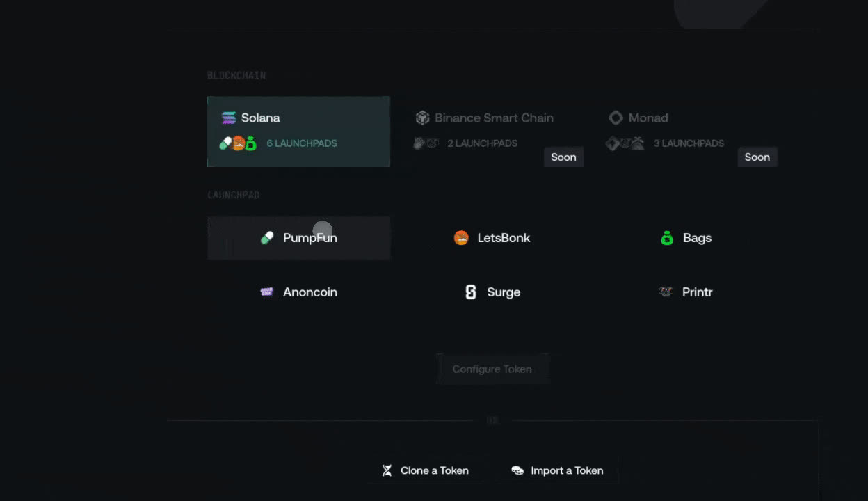Image resolution: width=868 pixels, height=501 pixels.
Task: Select PumpFun launchpad option
Action: [x=298, y=238]
